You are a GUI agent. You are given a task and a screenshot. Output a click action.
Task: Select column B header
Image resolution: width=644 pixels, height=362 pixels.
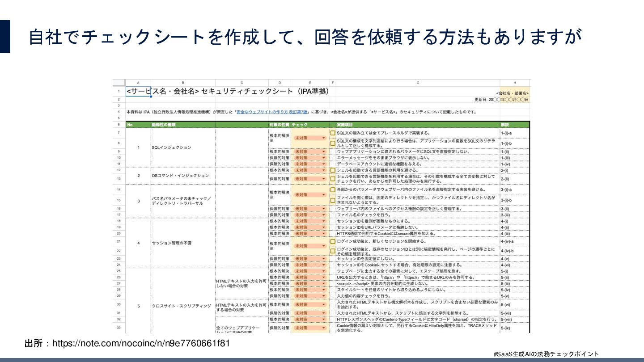pos(182,83)
